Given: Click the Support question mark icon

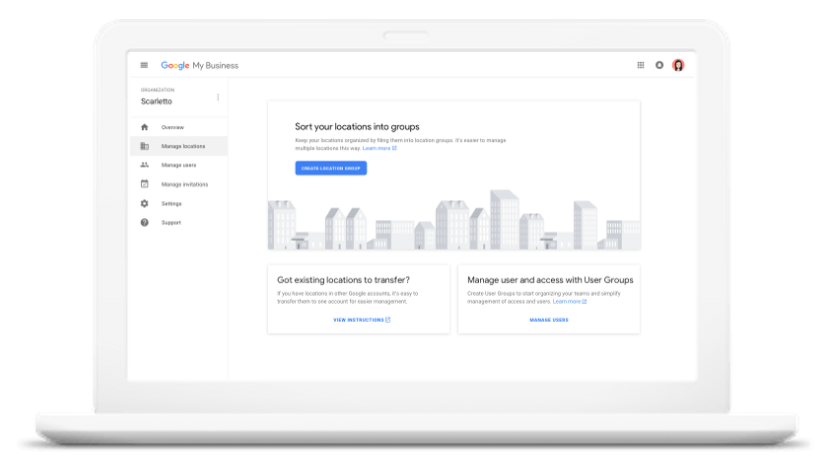Looking at the screenshot, I should point(144,222).
